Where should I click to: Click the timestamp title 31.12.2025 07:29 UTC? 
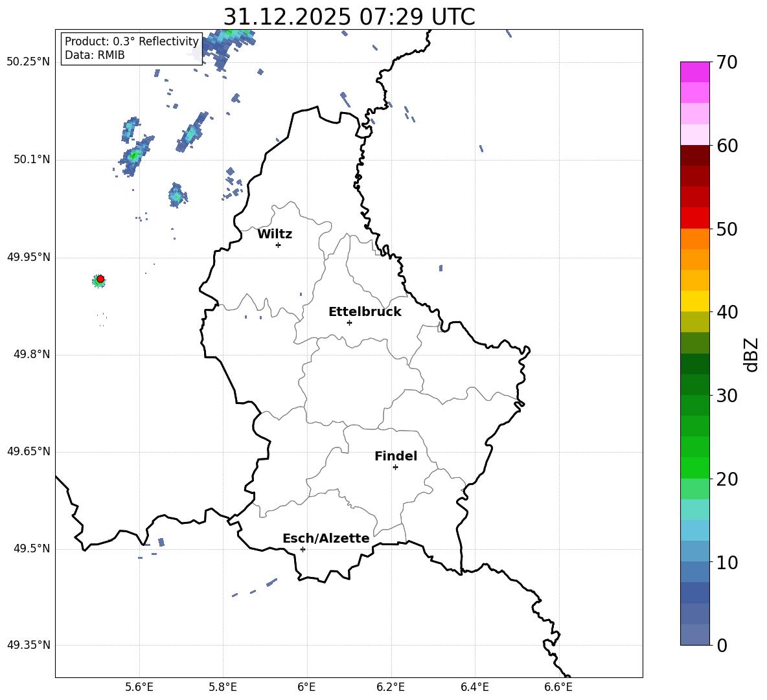tap(349, 17)
